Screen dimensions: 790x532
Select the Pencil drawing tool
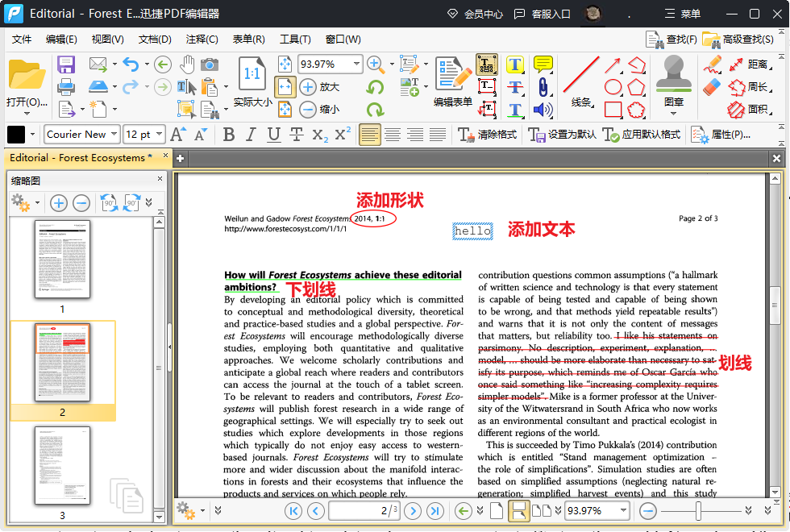(713, 64)
